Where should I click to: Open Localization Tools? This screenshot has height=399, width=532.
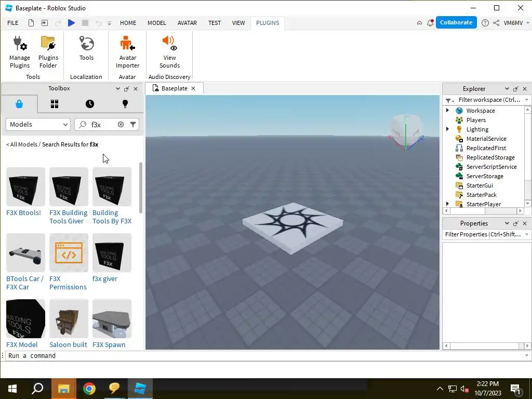[x=87, y=48]
